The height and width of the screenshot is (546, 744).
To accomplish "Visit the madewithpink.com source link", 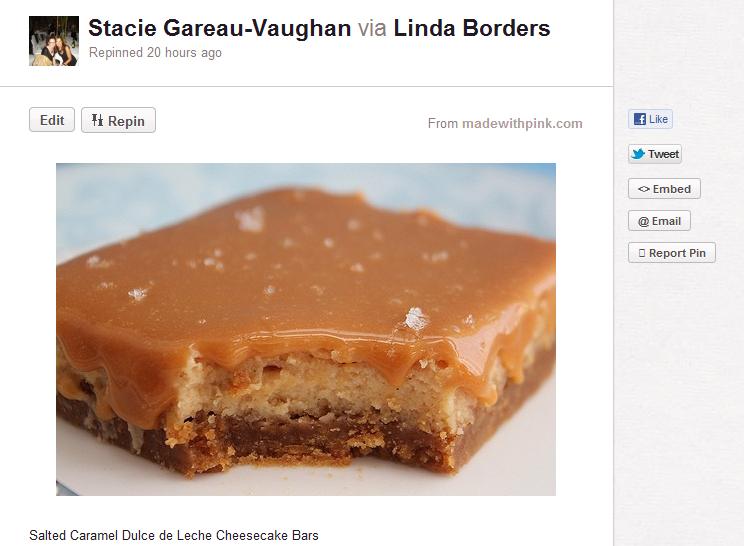I will click(x=522, y=123).
